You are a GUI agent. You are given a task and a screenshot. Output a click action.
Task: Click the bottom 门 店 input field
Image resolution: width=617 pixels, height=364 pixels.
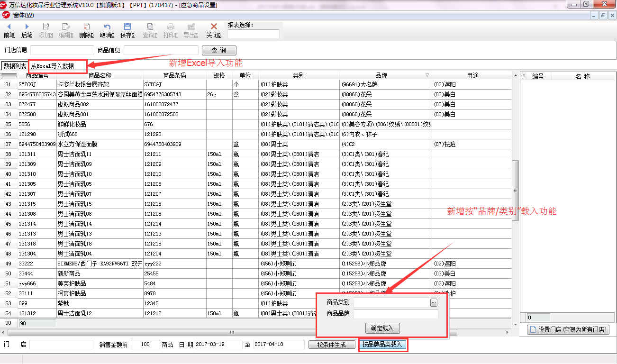[x=62, y=345]
